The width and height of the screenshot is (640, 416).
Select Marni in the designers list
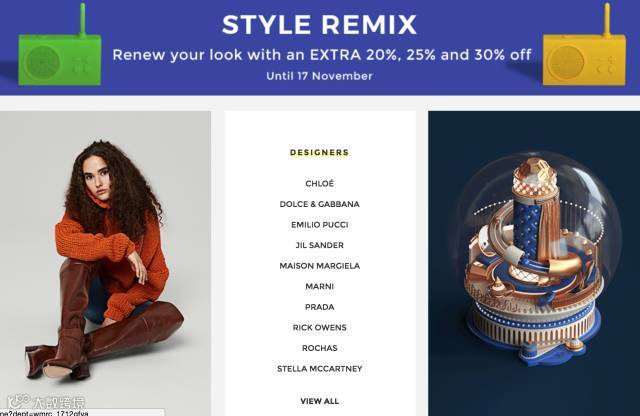pos(319,287)
